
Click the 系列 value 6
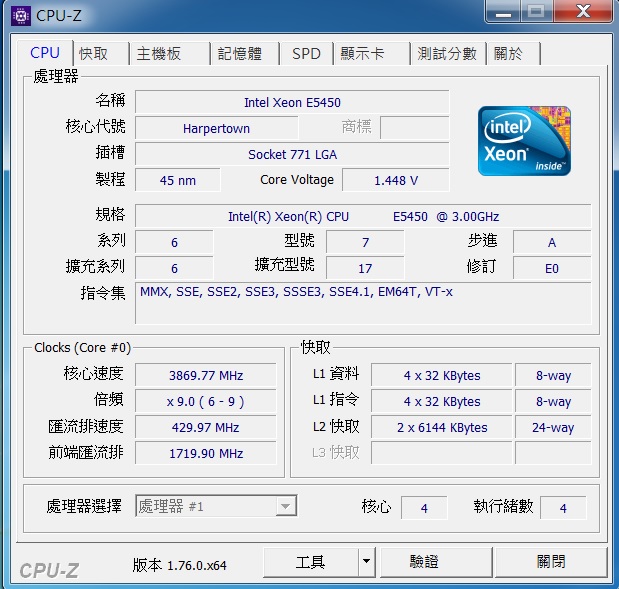(174, 242)
